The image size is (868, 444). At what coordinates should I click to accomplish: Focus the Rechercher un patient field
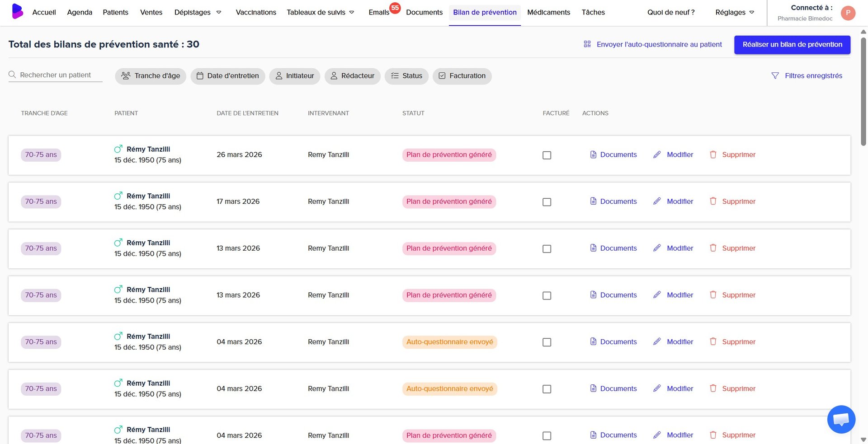coord(60,75)
